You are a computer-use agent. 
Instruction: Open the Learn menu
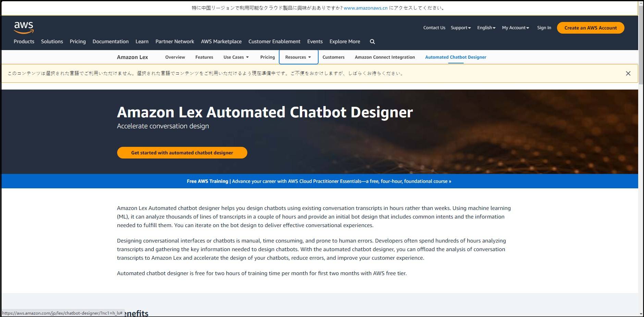point(142,42)
